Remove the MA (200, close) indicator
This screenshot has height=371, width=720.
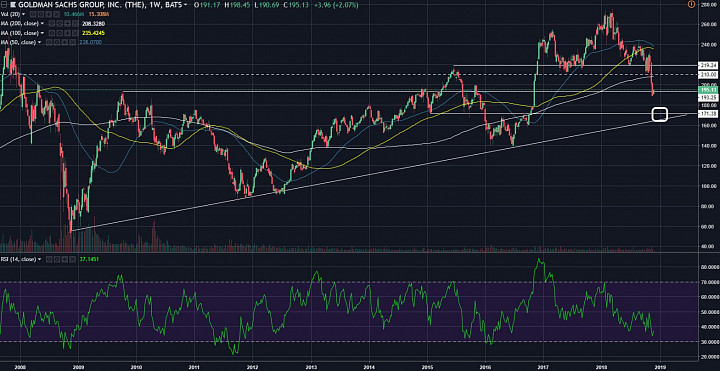pos(75,24)
